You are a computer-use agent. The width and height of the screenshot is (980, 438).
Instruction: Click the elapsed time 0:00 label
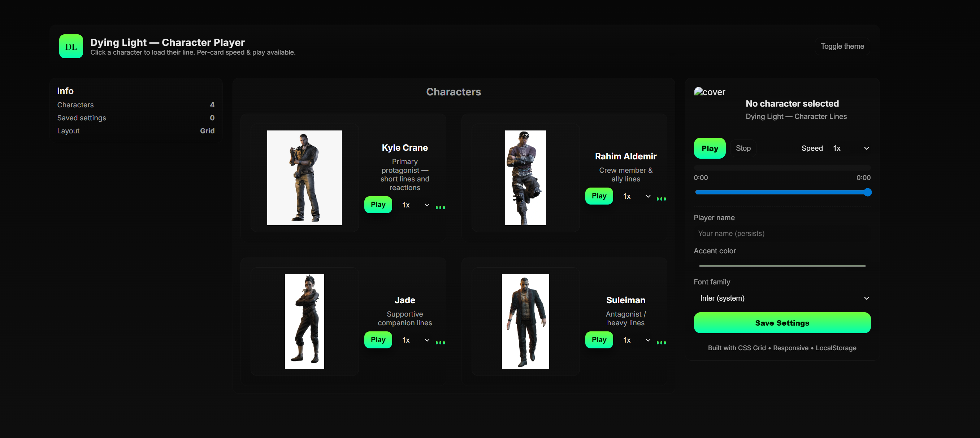tap(701, 178)
